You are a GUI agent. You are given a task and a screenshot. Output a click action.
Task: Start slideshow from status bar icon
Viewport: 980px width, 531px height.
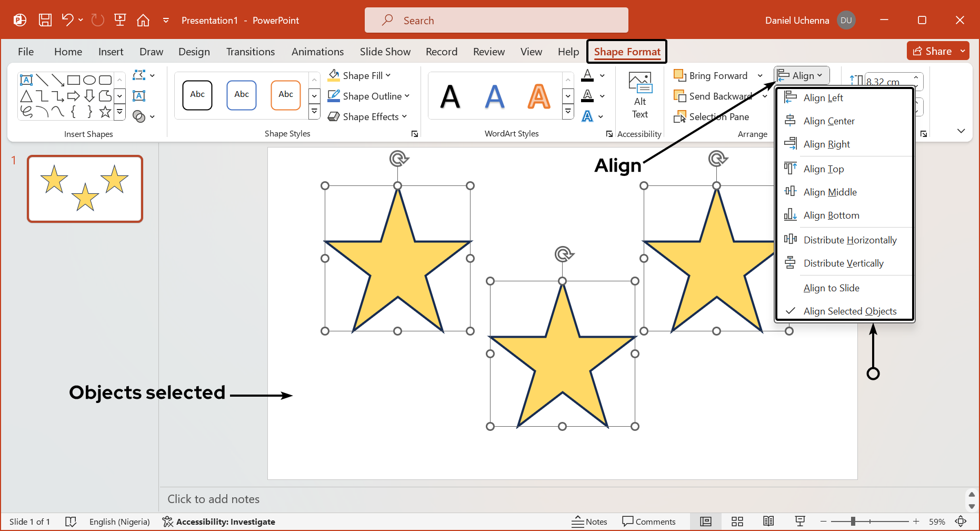pos(800,522)
